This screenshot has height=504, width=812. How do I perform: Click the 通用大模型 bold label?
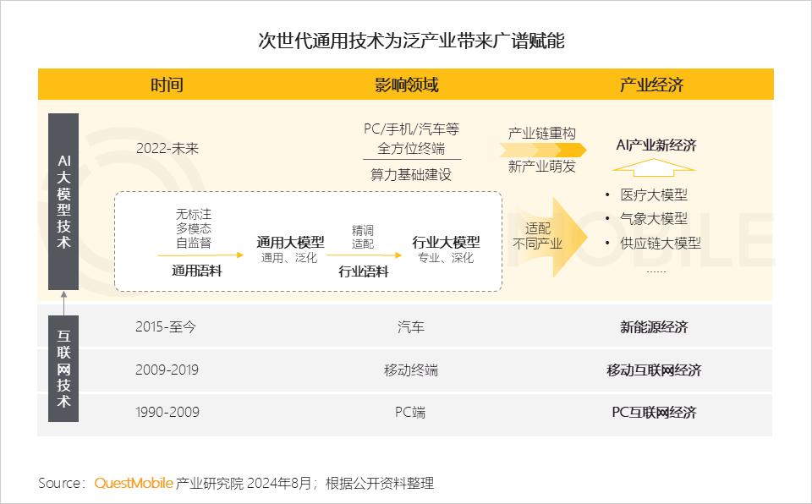click(x=290, y=242)
